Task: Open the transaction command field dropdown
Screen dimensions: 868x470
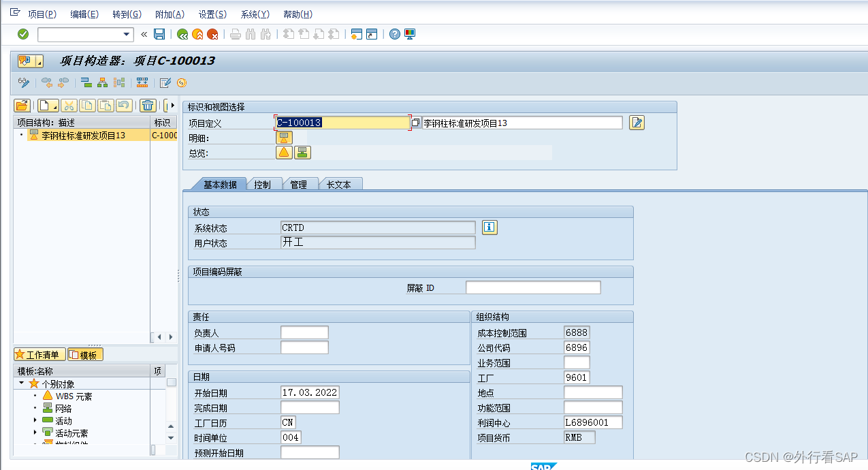Action: [127, 35]
